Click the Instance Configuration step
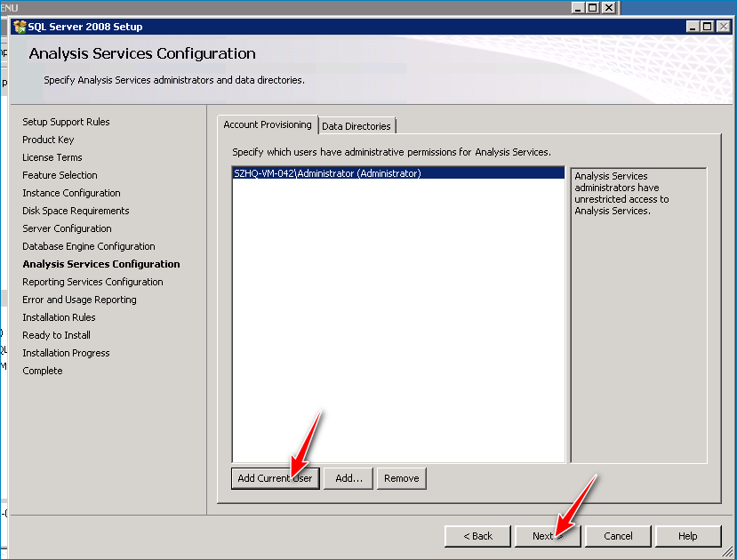The image size is (737, 560). click(71, 193)
